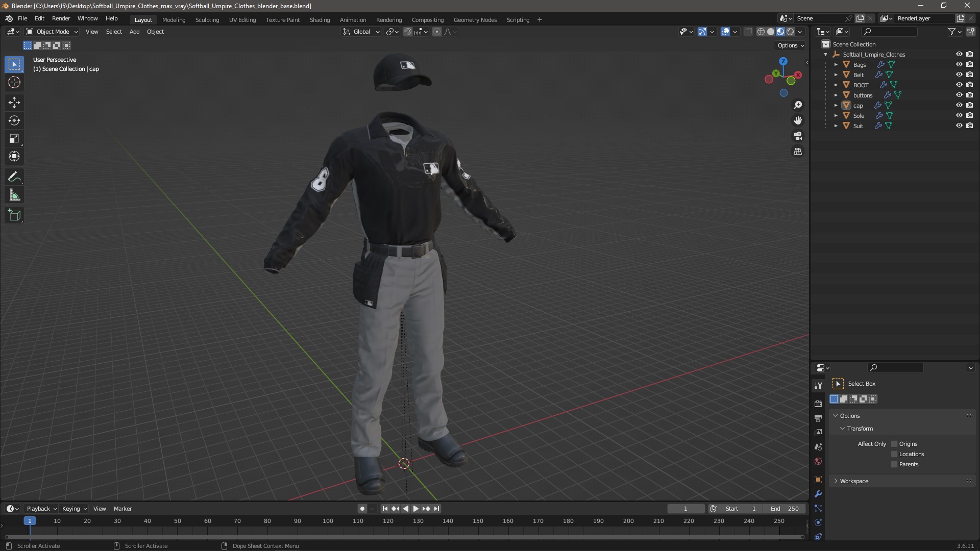Toggle snapping magnet in header
This screenshot has width=980, height=551.
point(408,32)
